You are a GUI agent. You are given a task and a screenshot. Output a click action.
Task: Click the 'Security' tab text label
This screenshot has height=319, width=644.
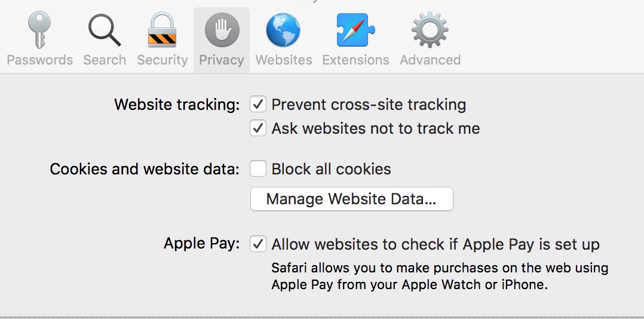click(x=162, y=60)
